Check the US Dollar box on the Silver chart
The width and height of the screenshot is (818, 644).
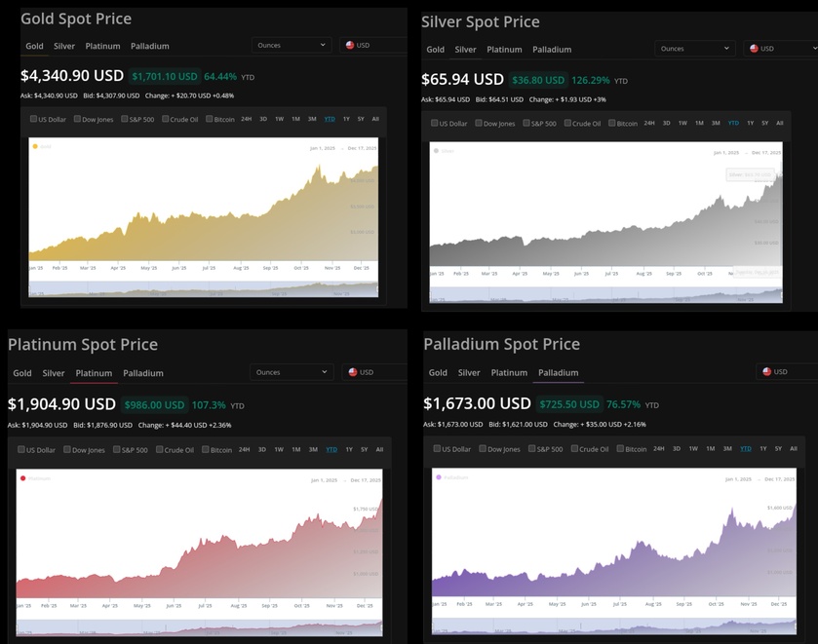(x=435, y=123)
